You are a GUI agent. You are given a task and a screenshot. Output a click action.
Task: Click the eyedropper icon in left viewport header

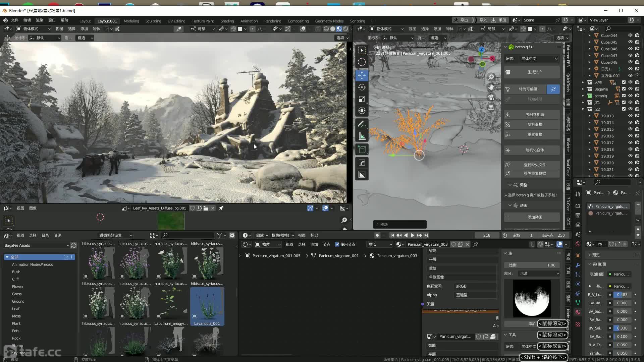pos(179,29)
